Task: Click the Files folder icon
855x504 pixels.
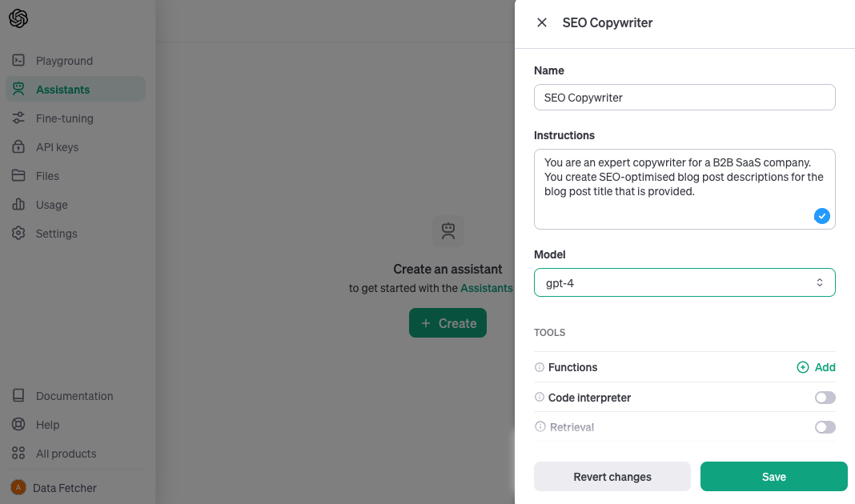Action: (x=18, y=175)
